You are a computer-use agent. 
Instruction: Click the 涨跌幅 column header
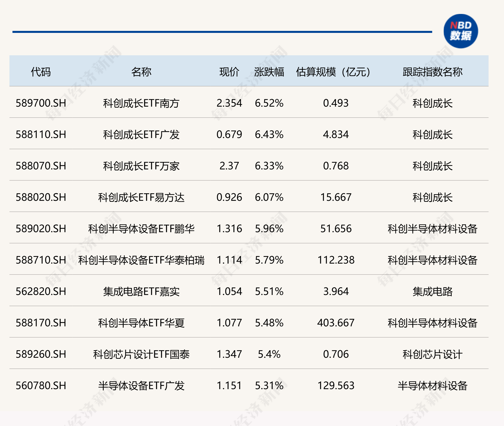269,72
